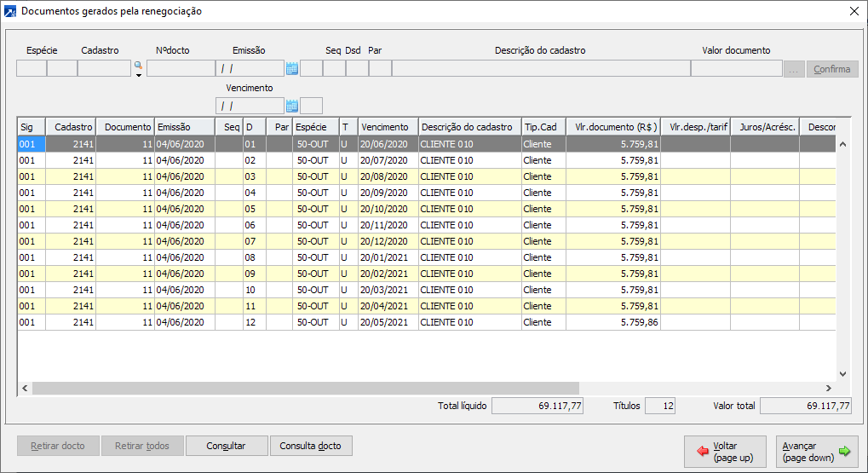Click the red arrow on Voltar button
This screenshot has height=473, width=868.
[703, 451]
